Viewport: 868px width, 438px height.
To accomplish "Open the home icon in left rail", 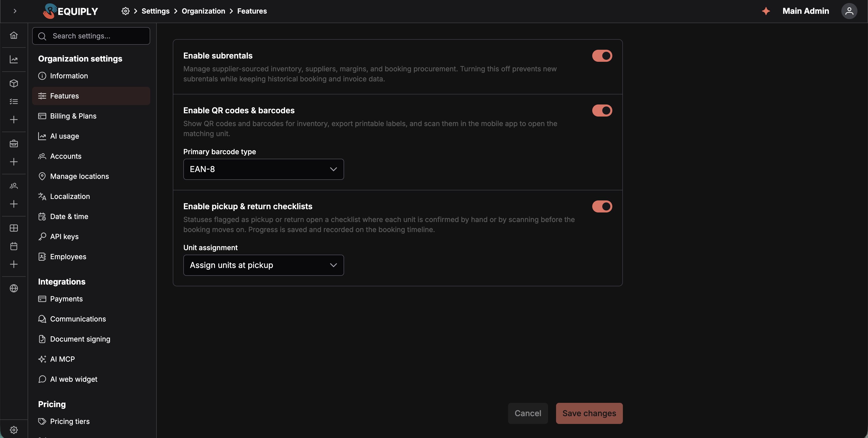I will [14, 35].
